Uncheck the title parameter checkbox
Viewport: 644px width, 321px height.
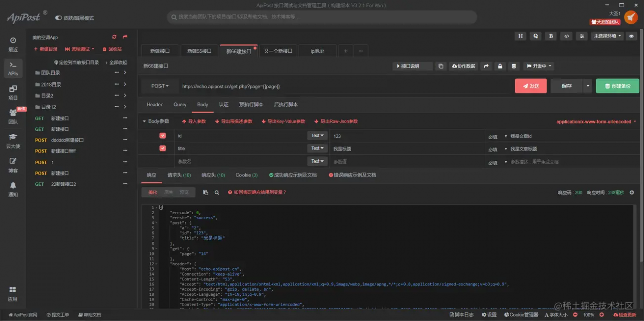[163, 148]
